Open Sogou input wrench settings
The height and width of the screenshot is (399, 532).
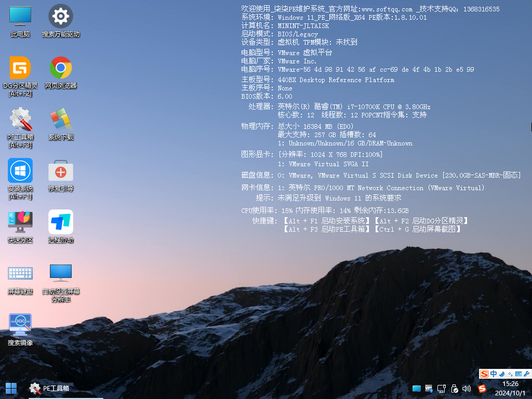pyautogui.click(x=526, y=373)
